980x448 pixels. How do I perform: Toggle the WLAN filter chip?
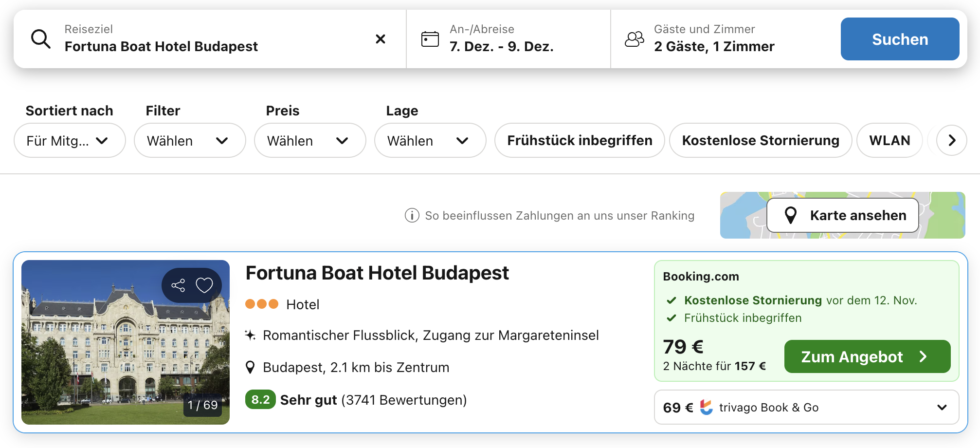click(x=889, y=141)
